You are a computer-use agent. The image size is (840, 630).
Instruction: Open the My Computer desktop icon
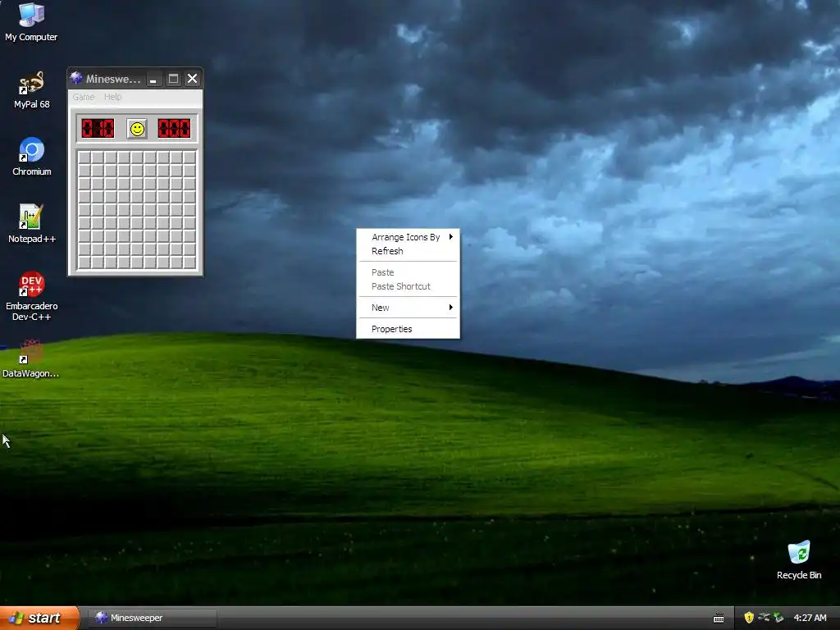coord(31,22)
